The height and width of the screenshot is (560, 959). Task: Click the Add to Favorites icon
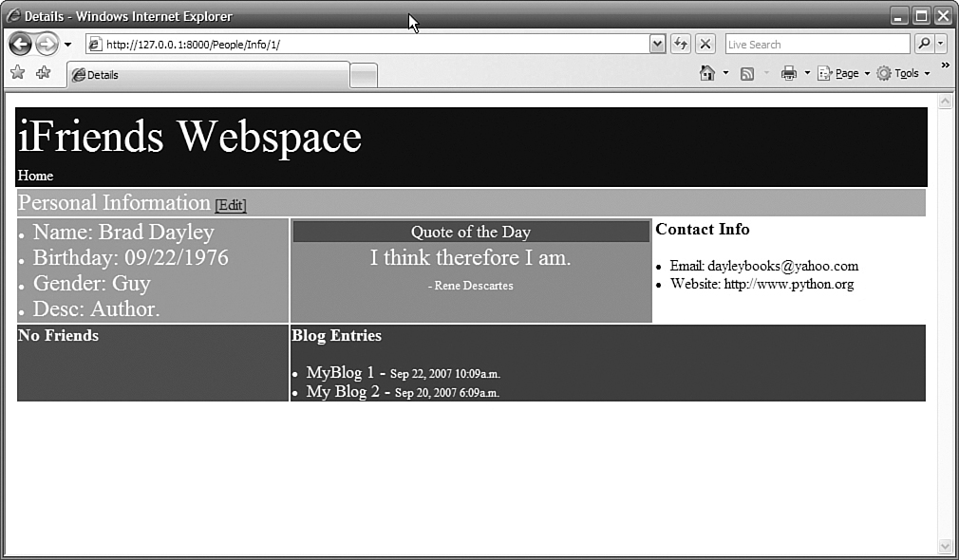(x=44, y=73)
